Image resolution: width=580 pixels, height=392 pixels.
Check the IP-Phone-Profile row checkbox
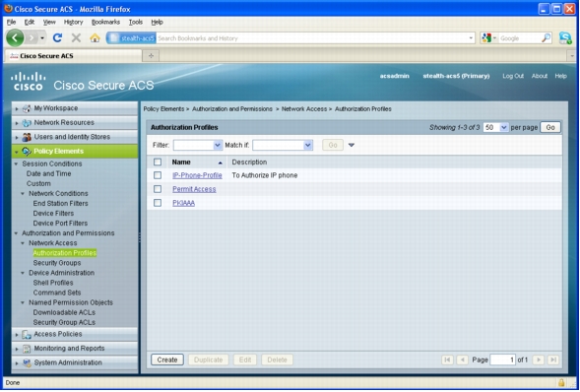(158, 175)
